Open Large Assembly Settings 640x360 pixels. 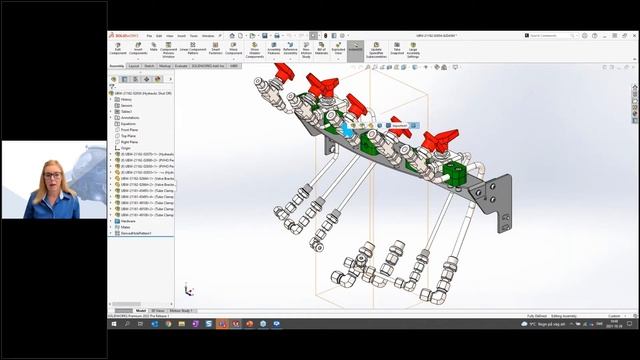413,50
